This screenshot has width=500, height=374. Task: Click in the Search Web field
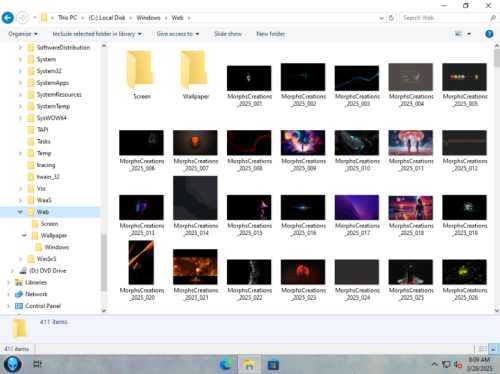pyautogui.click(x=445, y=18)
